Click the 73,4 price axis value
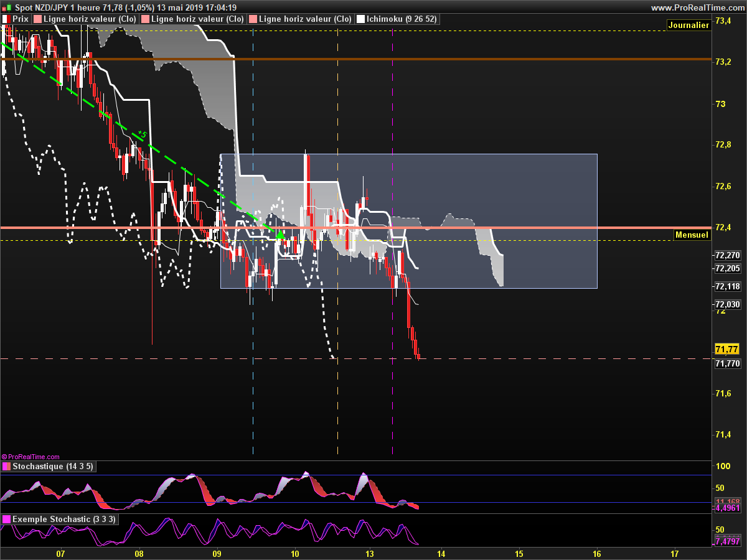Viewport: 747px width, 560px height. tap(723, 21)
